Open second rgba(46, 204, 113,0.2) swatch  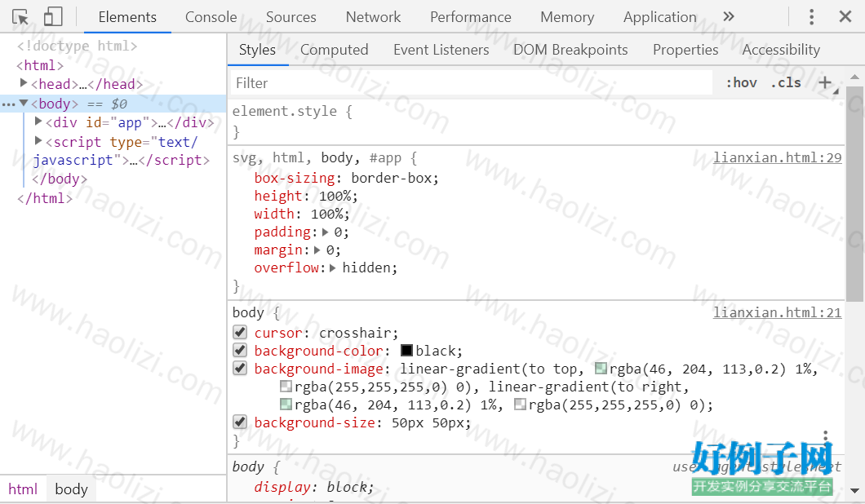pos(286,405)
